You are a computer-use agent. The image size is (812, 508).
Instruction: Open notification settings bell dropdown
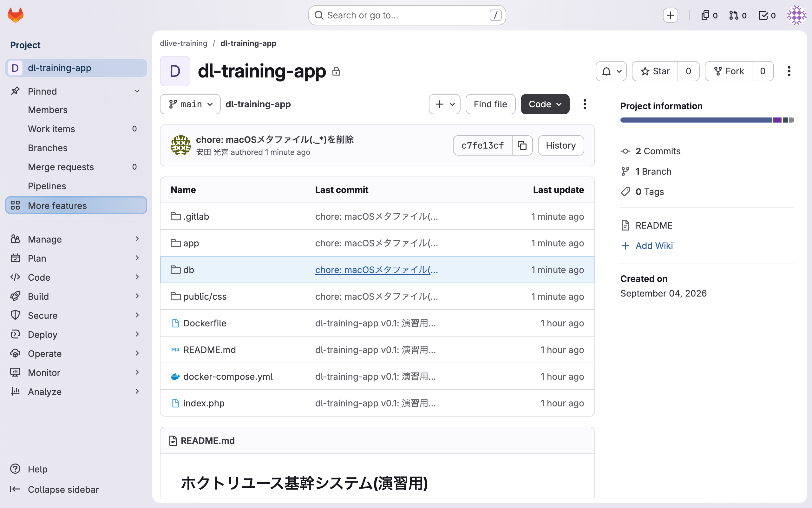click(x=611, y=71)
